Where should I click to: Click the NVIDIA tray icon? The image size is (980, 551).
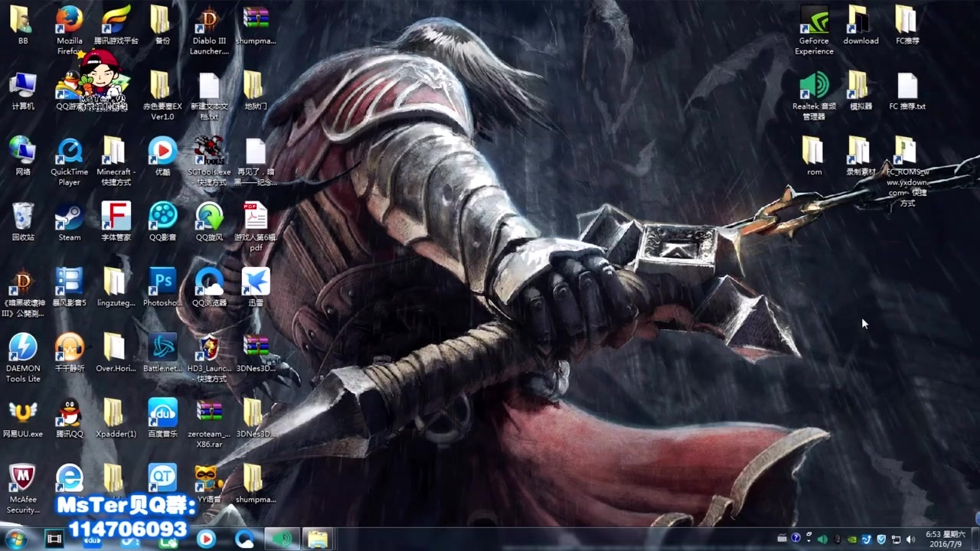851,539
